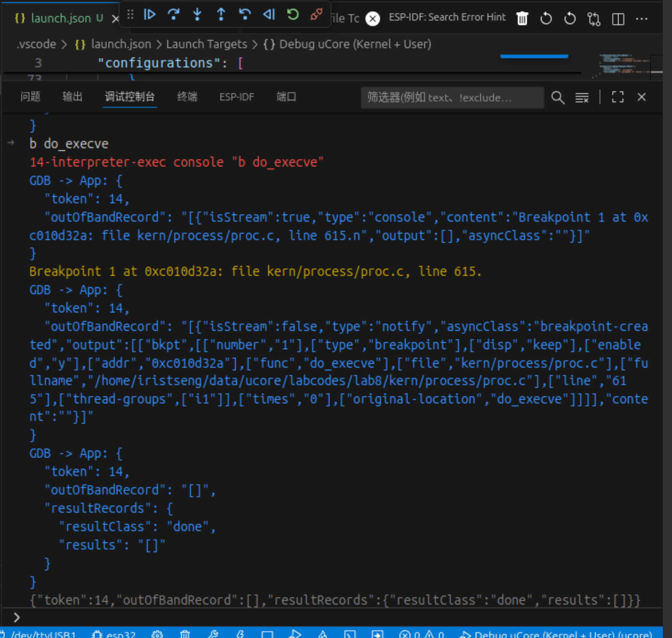Click the full clean trash icon in status bar
The width and height of the screenshot is (672, 638).
click(185, 634)
